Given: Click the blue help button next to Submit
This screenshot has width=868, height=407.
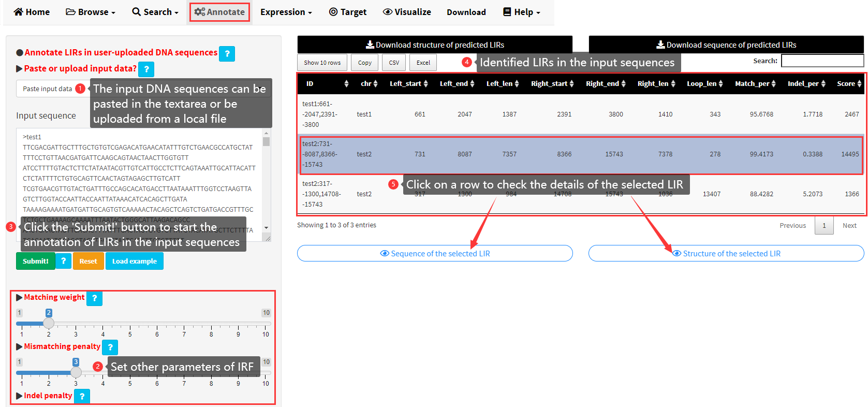Looking at the screenshot, I should (63, 261).
